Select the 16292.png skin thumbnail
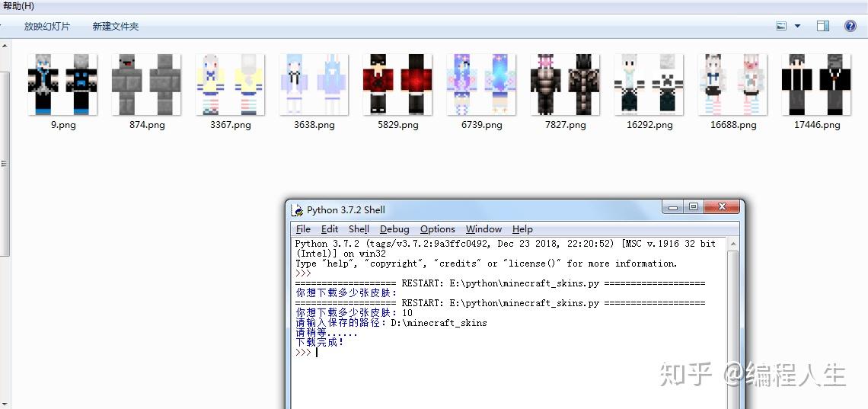 (x=649, y=84)
